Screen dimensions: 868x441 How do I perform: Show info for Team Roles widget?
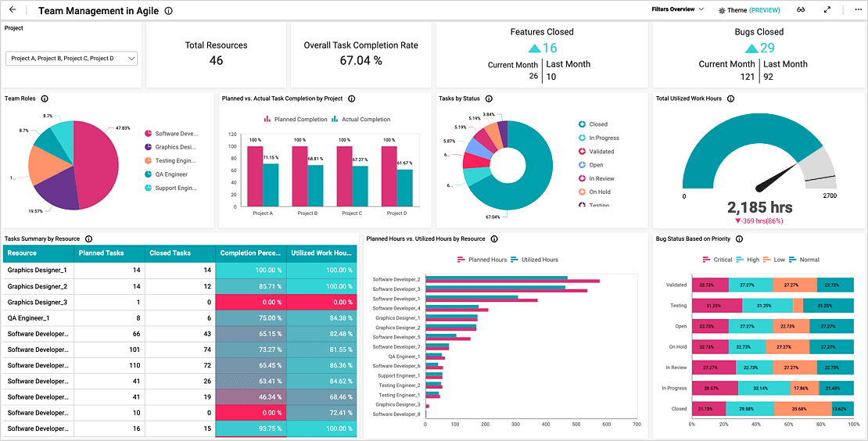[x=45, y=99]
